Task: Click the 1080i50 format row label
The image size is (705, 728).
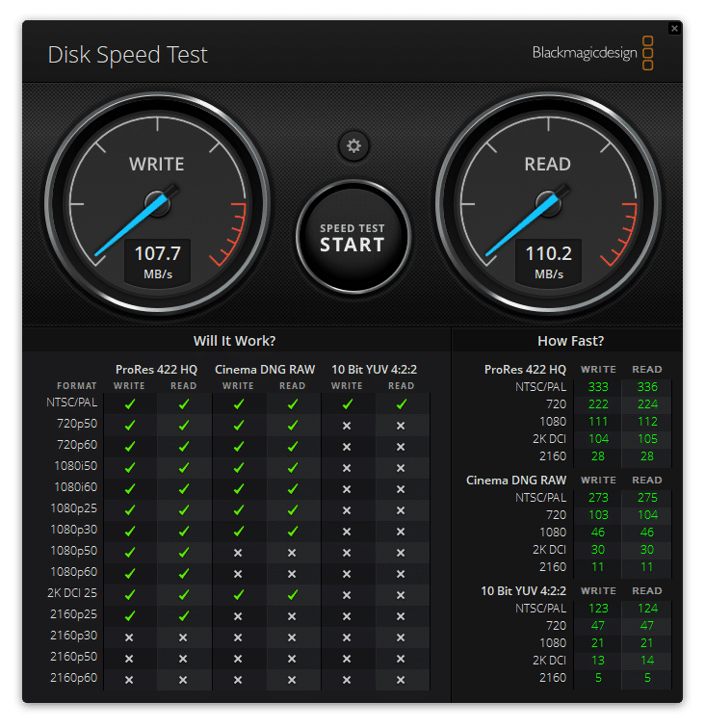Action: (76, 466)
